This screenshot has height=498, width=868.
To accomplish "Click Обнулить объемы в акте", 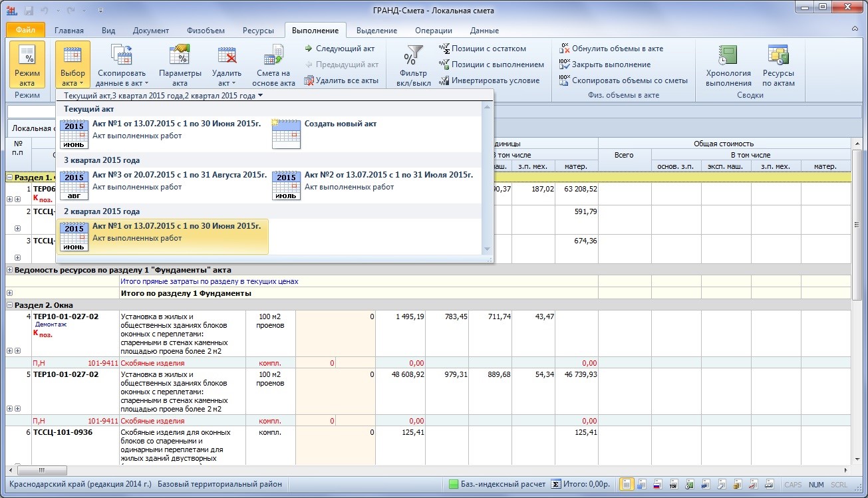I will point(611,49).
